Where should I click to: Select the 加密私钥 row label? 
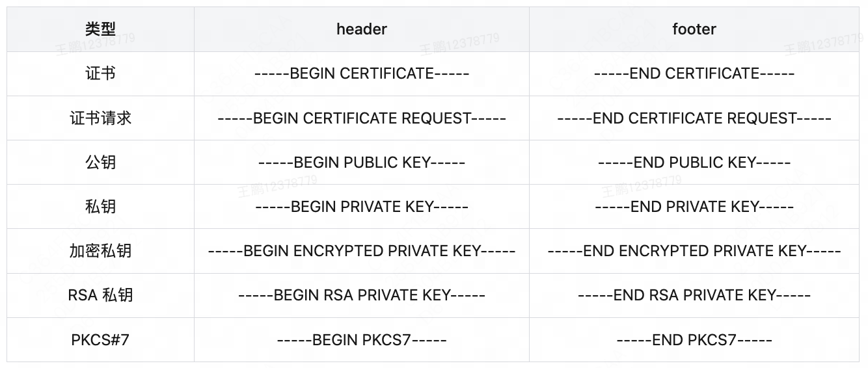pyautogui.click(x=100, y=250)
